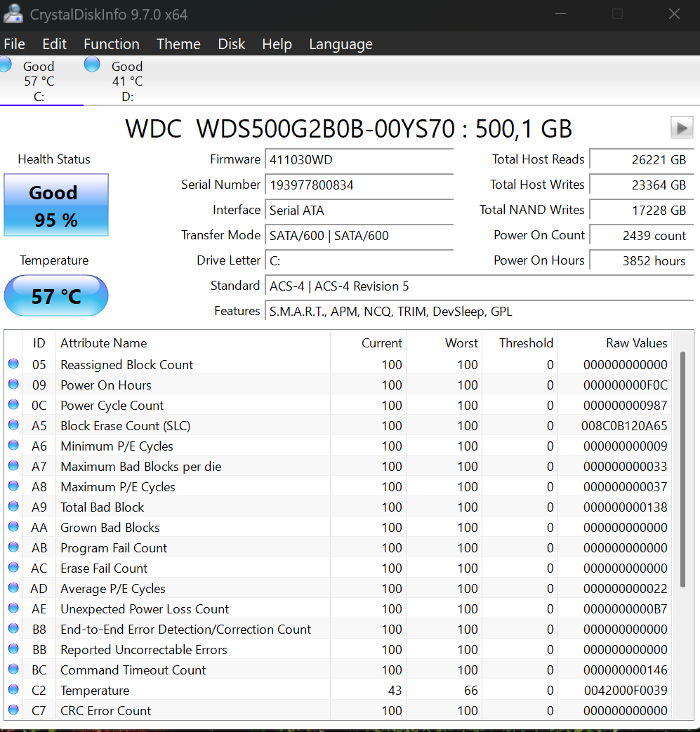The image size is (700, 732).
Task: Click the status orb for Power Cycle Count
Action: point(13,405)
